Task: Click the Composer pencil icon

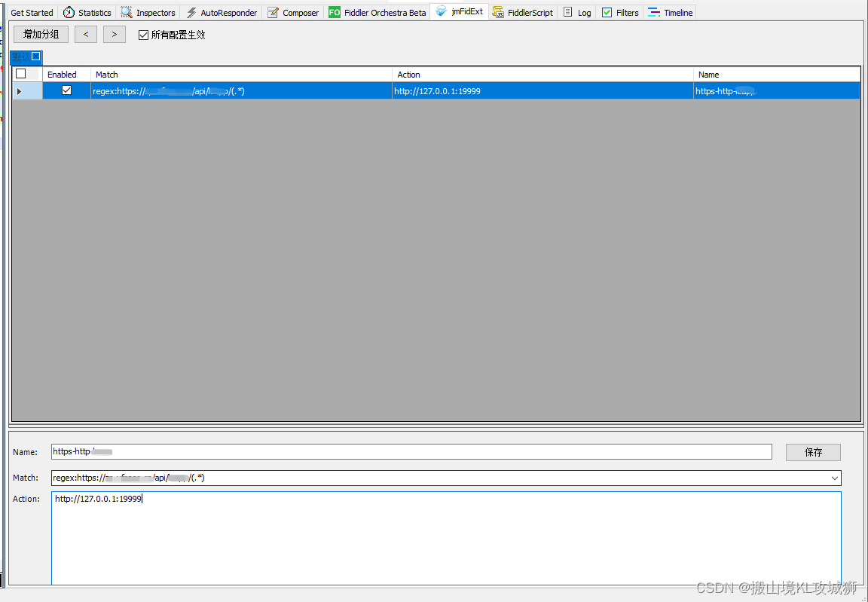Action: [273, 12]
